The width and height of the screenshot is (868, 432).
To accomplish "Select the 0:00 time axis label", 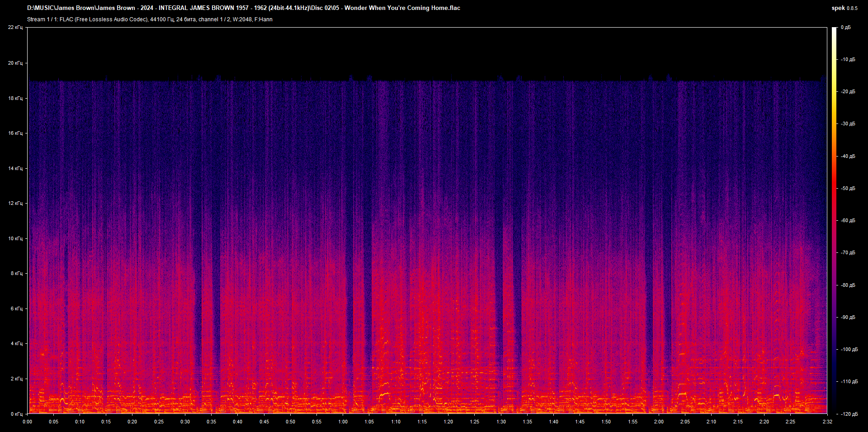I will click(x=28, y=422).
